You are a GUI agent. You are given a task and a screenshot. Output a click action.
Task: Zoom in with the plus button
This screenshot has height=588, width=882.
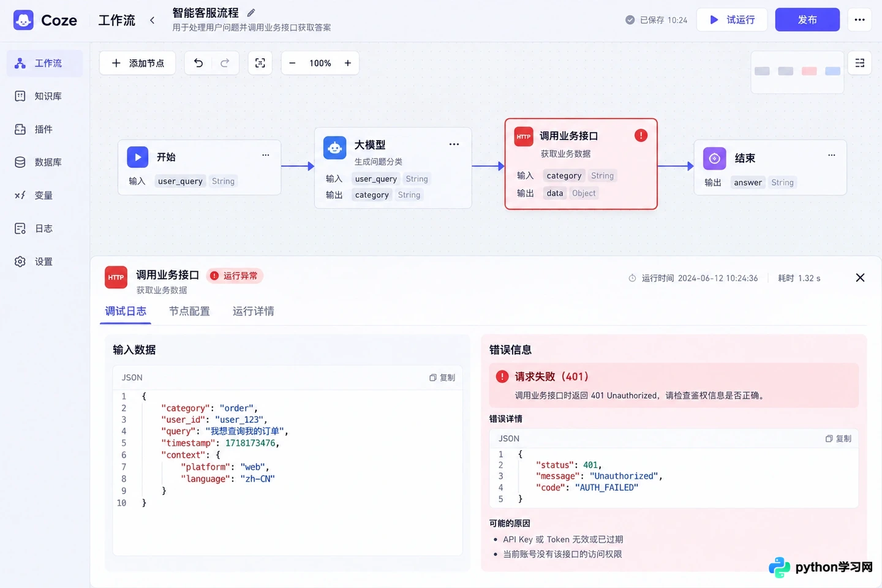pyautogui.click(x=347, y=63)
